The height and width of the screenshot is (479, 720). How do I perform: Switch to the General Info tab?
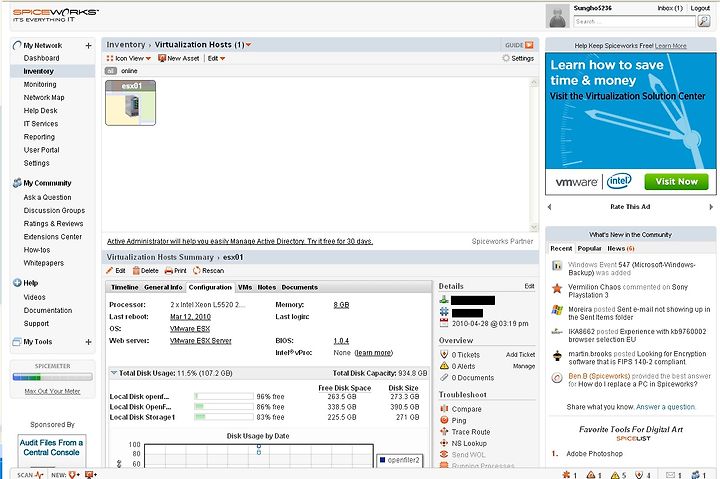click(x=163, y=287)
